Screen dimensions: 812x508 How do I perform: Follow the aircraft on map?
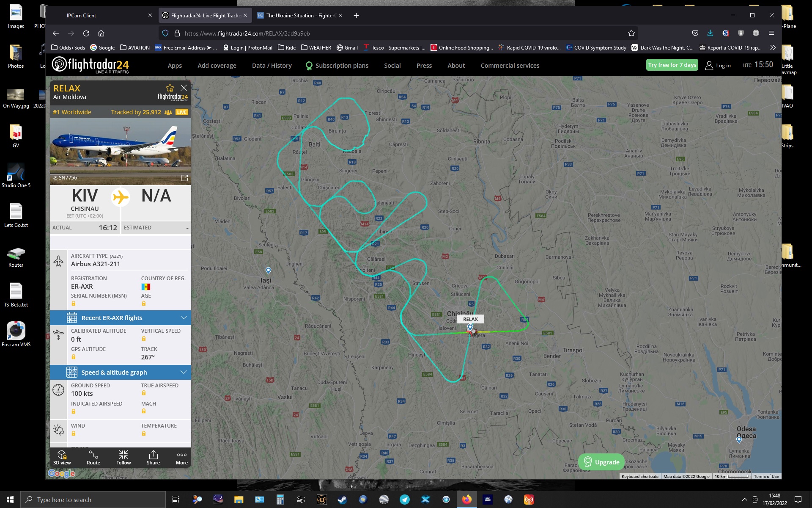(x=123, y=458)
